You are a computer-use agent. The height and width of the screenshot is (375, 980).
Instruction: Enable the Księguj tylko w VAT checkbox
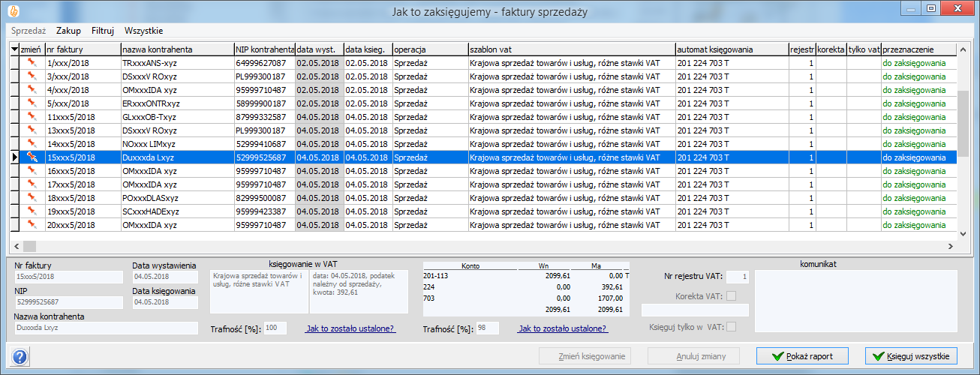(x=731, y=325)
